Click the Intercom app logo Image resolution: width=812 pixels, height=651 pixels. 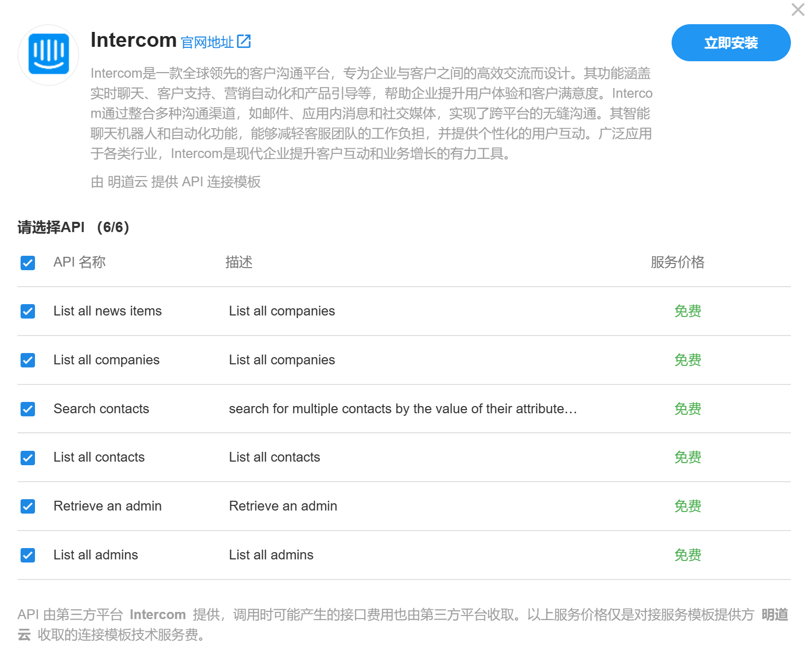[48, 55]
